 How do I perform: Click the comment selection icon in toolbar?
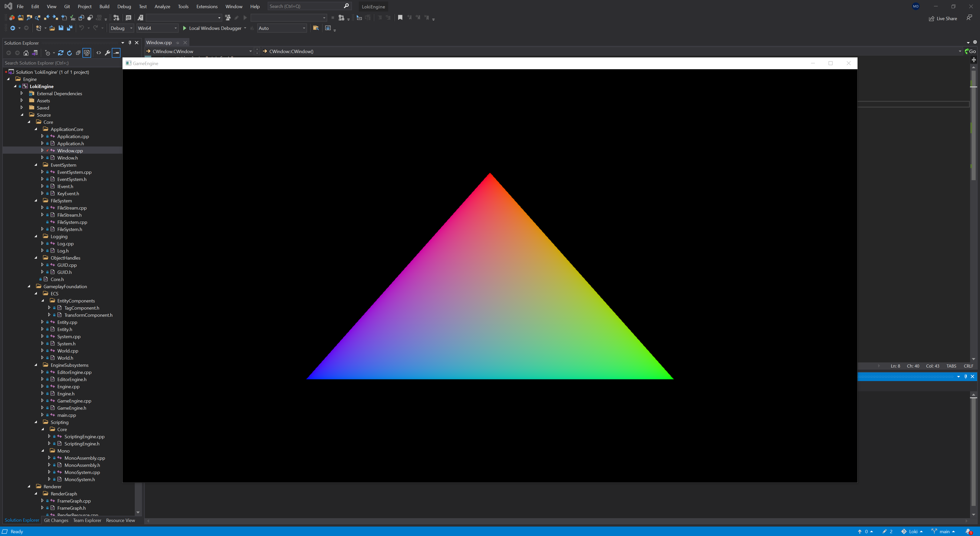click(x=380, y=18)
